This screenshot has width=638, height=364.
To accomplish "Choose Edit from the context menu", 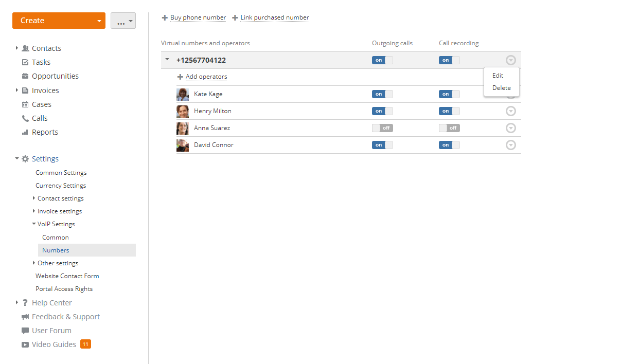I will [x=498, y=76].
